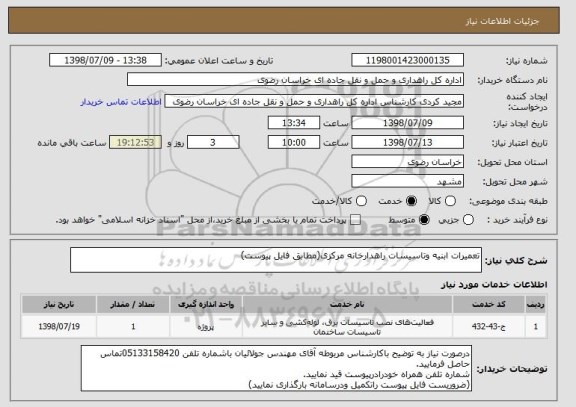Click the ایجاد کننده درخواست field

pos(314,102)
